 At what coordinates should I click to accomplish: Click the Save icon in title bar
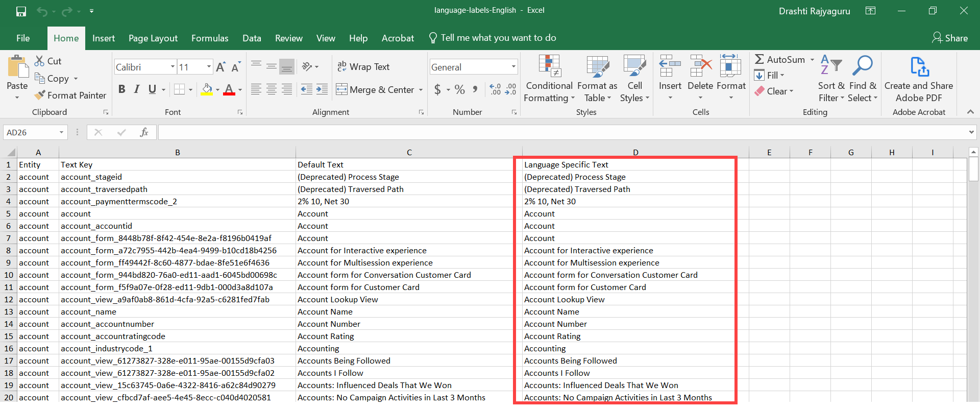pos(21,11)
